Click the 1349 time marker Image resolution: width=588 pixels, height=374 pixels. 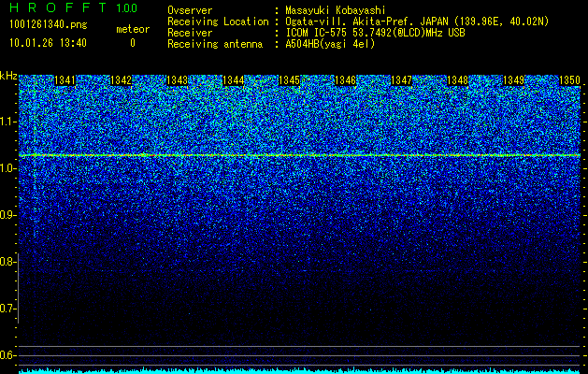tap(514, 80)
